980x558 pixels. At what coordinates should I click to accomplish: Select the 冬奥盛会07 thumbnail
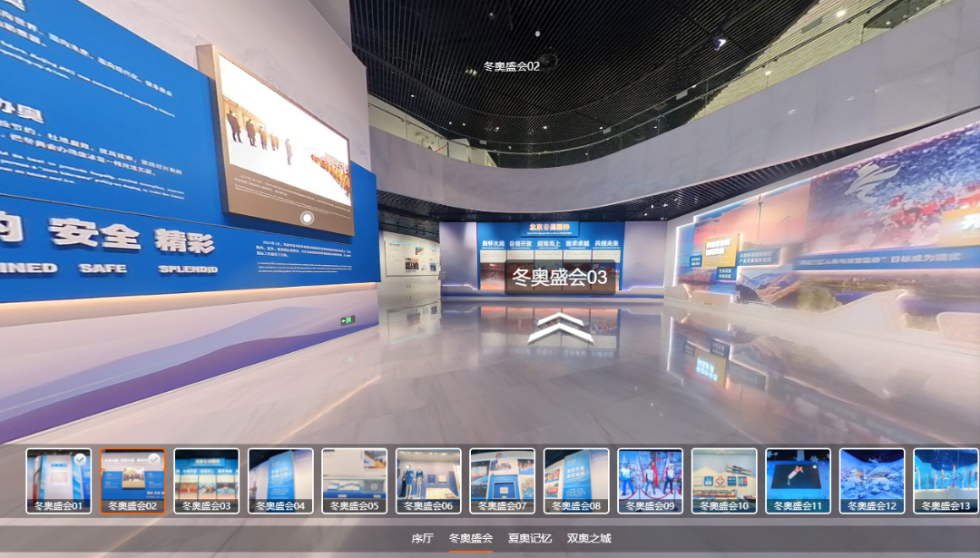(503, 480)
